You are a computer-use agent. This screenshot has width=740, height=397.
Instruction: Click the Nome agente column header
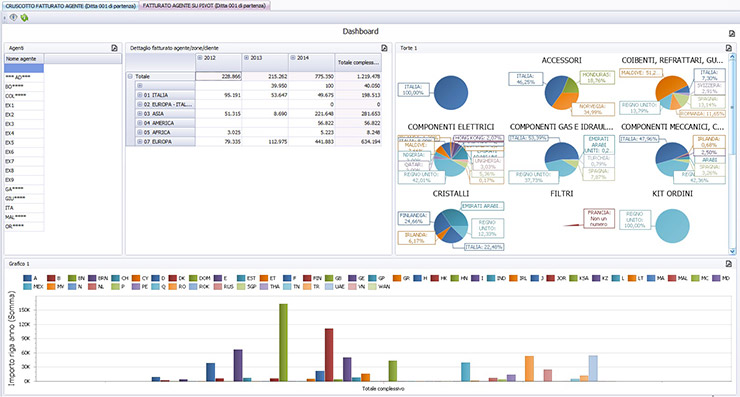pyautogui.click(x=24, y=59)
